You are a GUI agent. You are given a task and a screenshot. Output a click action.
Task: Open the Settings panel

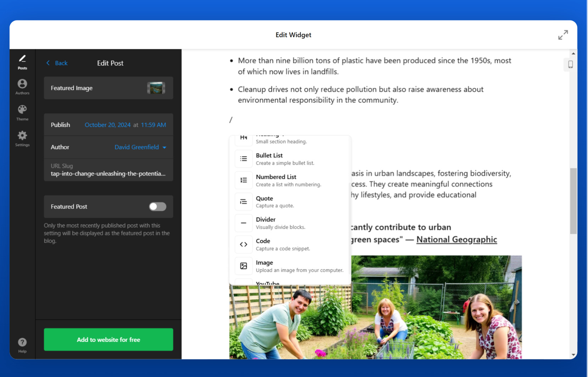pos(22,135)
